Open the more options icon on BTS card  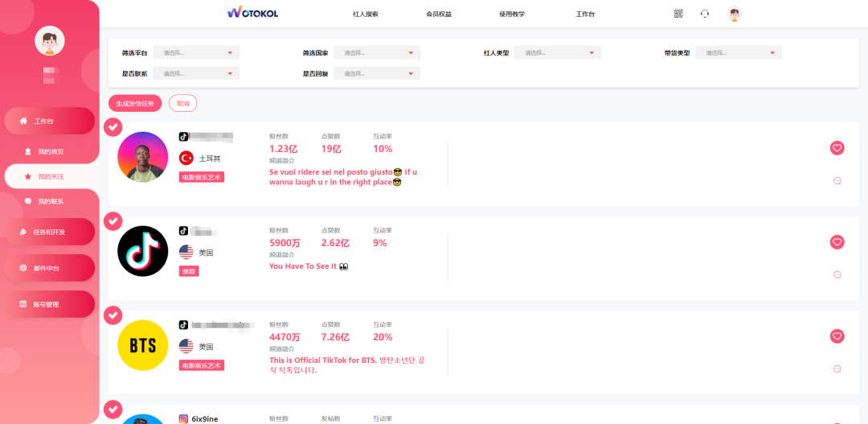click(837, 368)
